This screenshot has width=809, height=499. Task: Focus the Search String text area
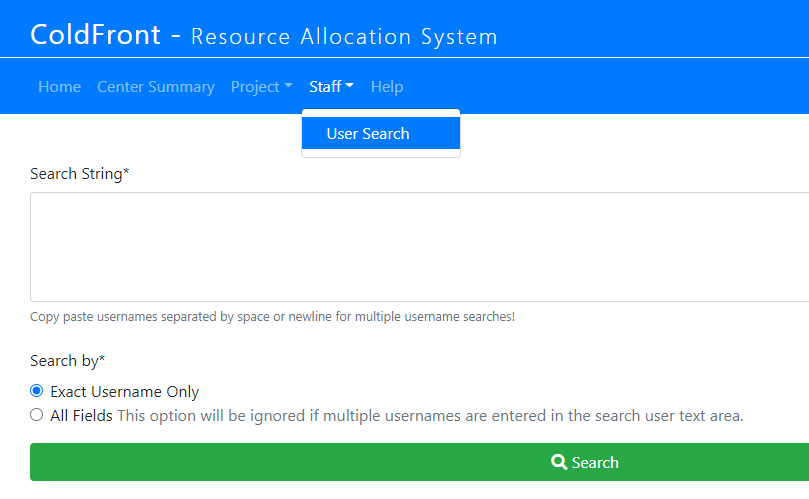419,247
